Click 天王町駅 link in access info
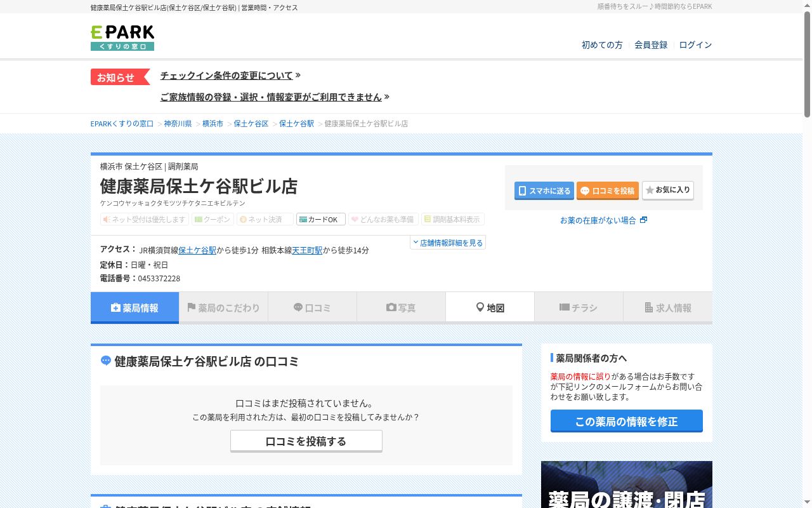Screen dimensions: 812x508 coord(307,250)
